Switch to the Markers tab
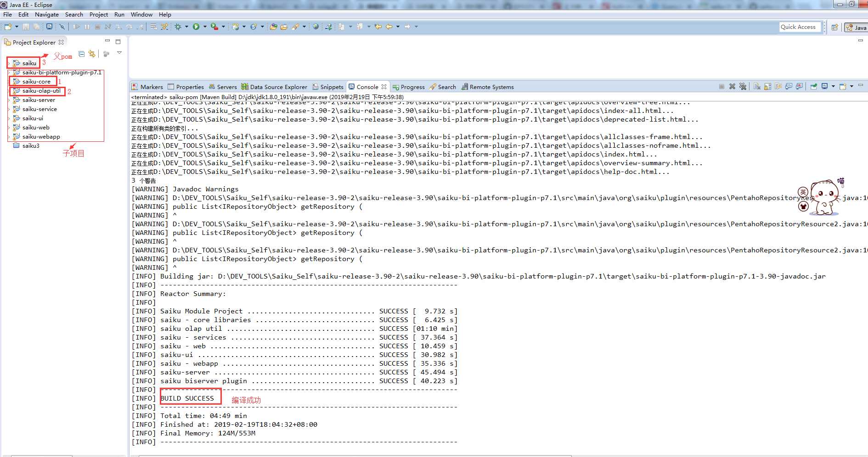Image resolution: width=868 pixels, height=457 pixels. pyautogui.click(x=147, y=87)
